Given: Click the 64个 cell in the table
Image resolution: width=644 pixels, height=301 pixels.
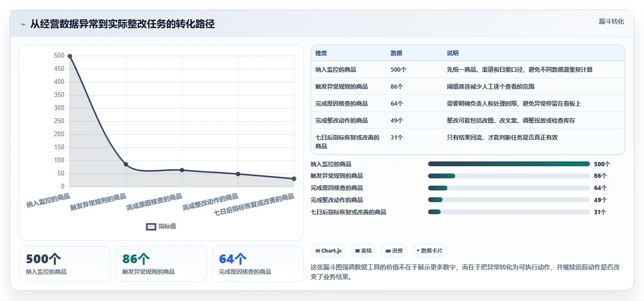Looking at the screenshot, I should [x=396, y=104].
